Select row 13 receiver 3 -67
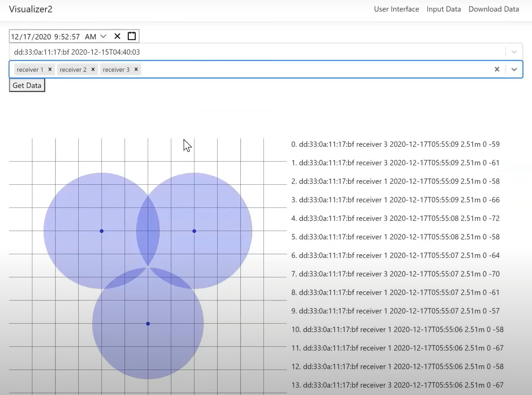This screenshot has height=395, width=532. click(397, 385)
